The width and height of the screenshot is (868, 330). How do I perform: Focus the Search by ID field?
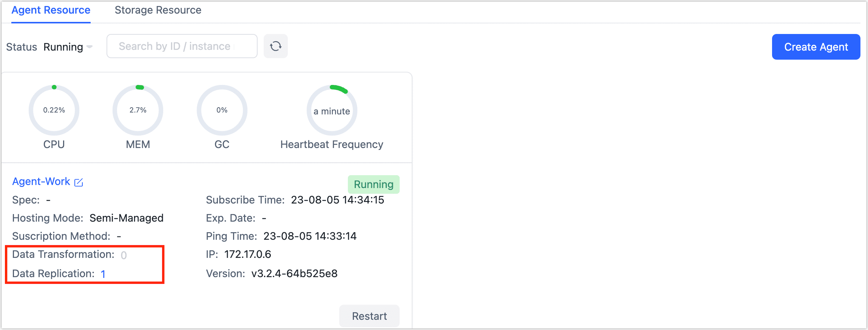pos(182,46)
